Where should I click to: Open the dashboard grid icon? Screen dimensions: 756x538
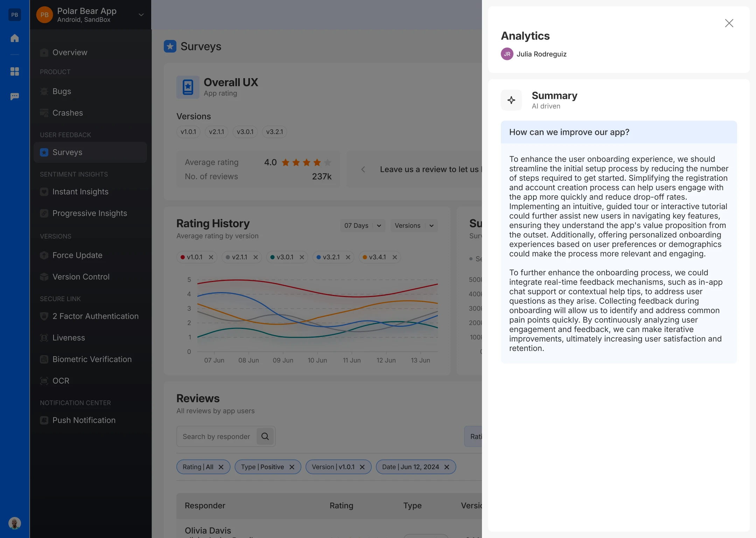(15, 71)
